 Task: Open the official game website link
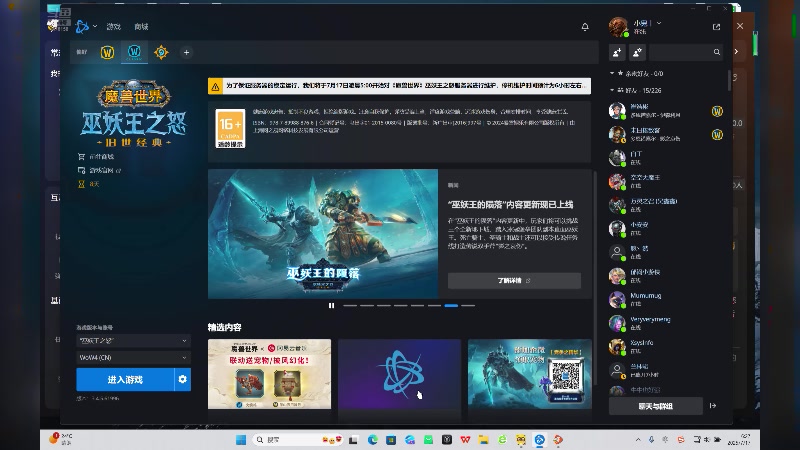[99, 170]
